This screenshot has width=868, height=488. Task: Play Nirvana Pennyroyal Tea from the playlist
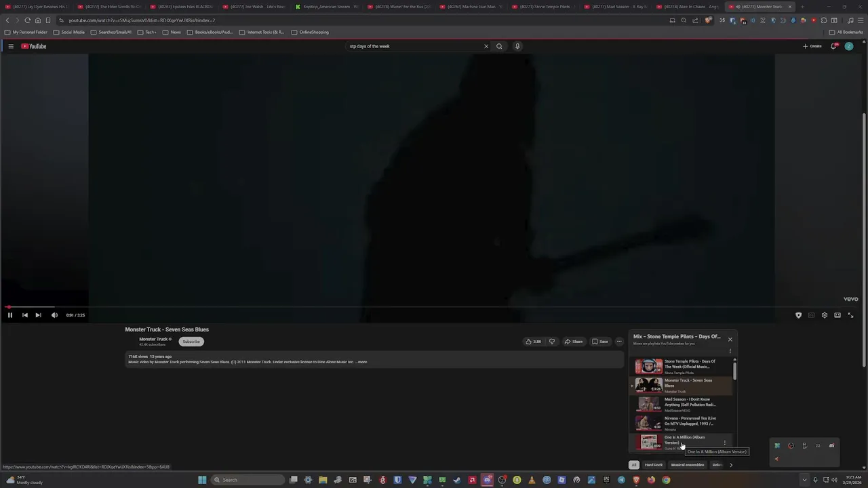682,424
